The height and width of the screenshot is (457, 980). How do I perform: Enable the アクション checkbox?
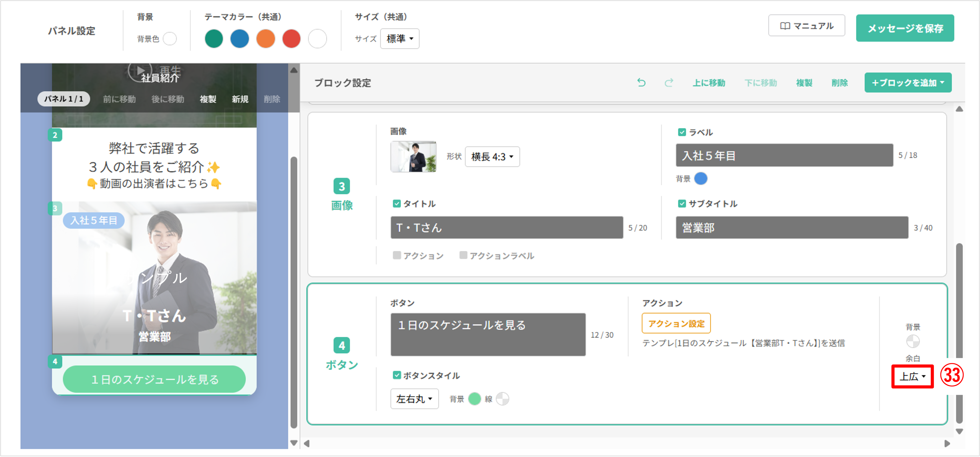tap(397, 255)
